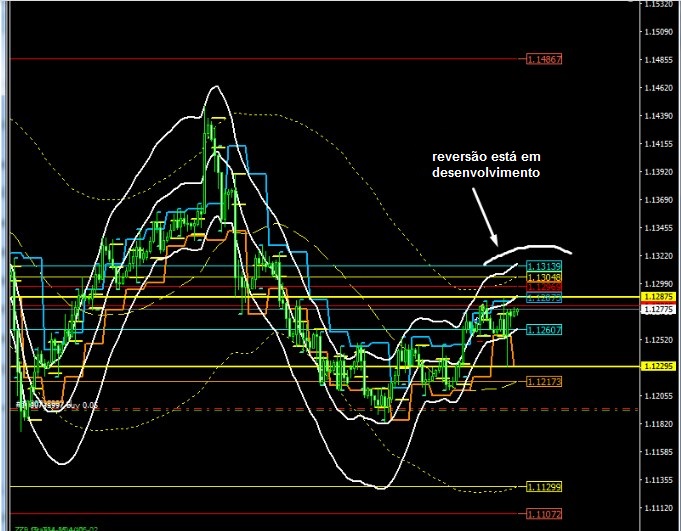Click the 1.12173 orange level label

pyautogui.click(x=544, y=383)
